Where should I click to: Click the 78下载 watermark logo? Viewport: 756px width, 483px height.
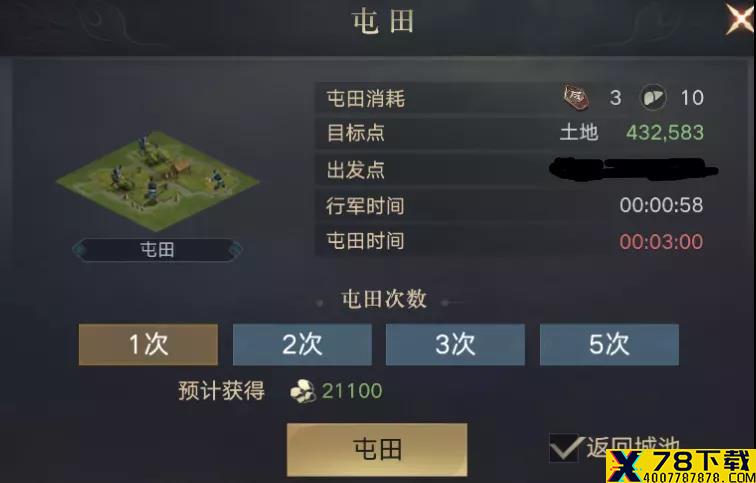681,466
